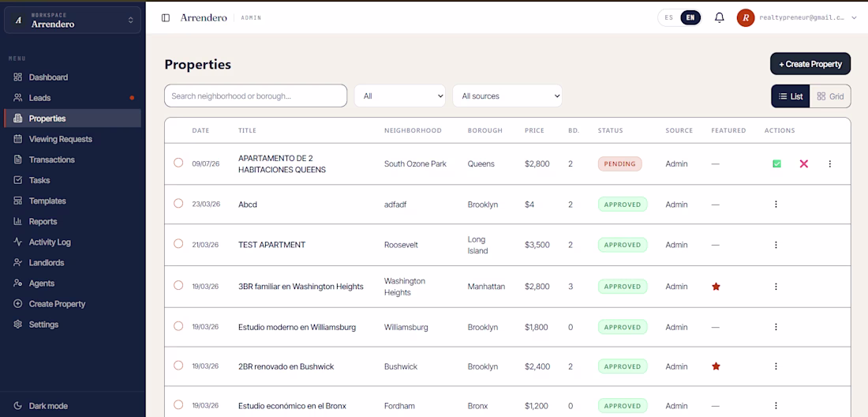The width and height of the screenshot is (868, 417).
Task: Reject the pending Queens apartment with pink X
Action: 804,164
